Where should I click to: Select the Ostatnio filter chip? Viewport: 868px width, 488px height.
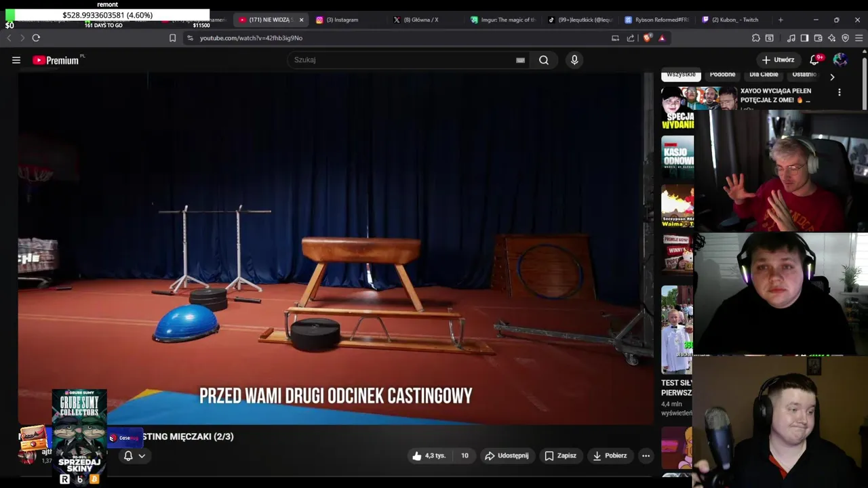click(x=804, y=75)
